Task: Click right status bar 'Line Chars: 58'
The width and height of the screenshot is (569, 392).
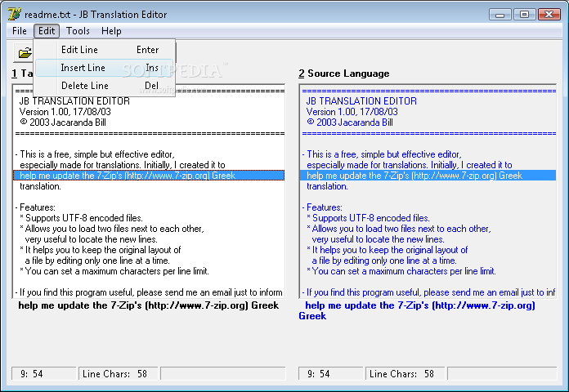Action: [405, 374]
